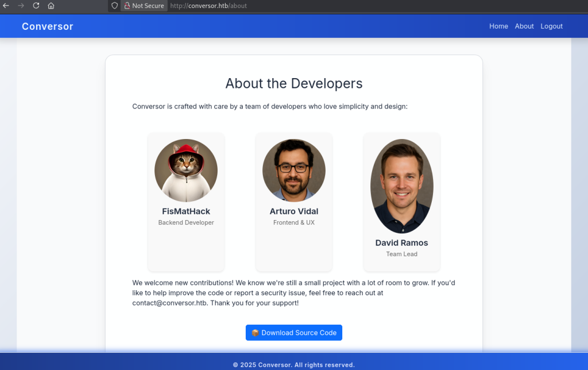Click the browser forward arrow
Screen dimensions: 588x370
pos(21,6)
